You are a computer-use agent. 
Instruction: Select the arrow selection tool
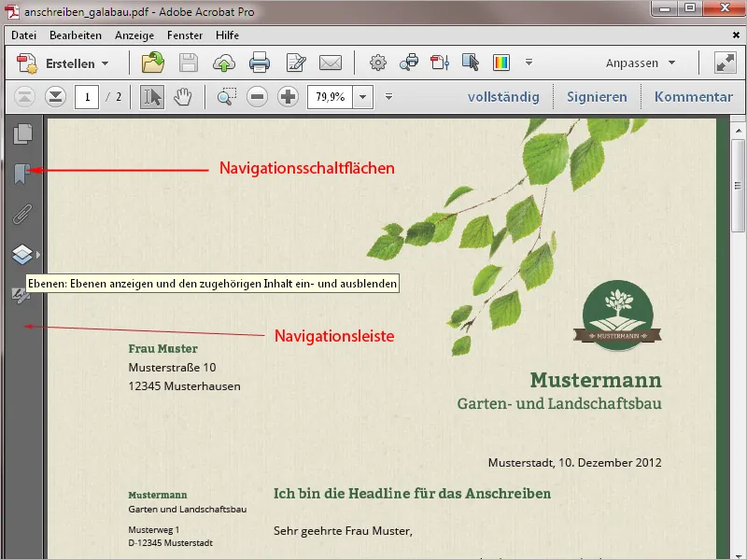coord(153,96)
